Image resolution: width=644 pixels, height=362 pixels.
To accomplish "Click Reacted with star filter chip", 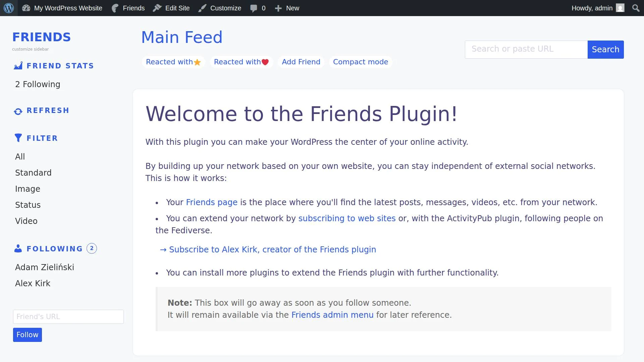I will pyautogui.click(x=173, y=62).
